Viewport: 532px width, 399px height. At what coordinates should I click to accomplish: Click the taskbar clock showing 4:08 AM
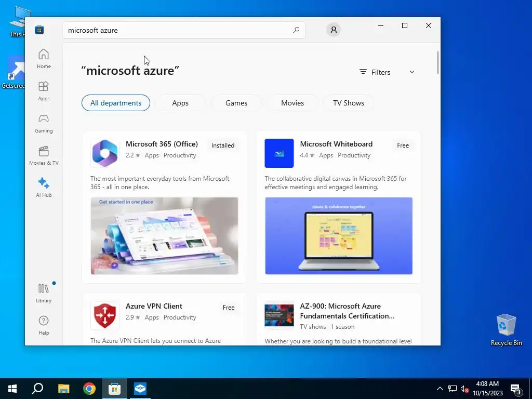(487, 389)
